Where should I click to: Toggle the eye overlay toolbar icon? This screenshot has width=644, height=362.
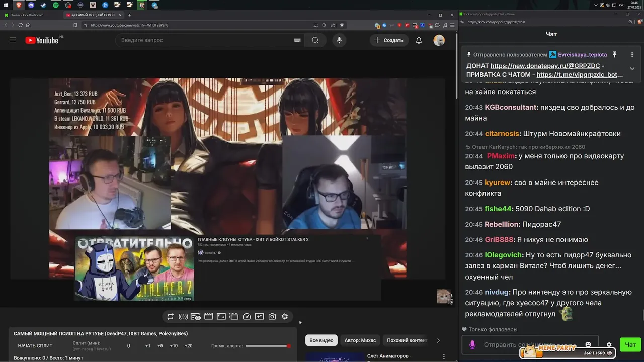[x=196, y=317]
